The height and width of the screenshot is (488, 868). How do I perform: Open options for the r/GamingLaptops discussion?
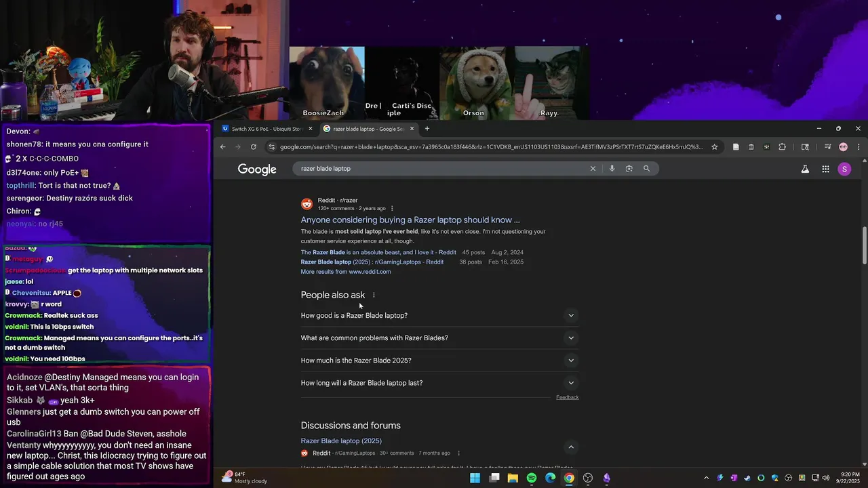(458, 453)
